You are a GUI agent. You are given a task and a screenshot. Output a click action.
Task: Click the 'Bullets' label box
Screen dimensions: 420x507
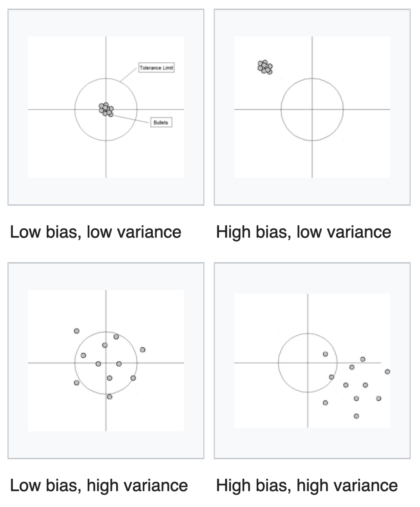(161, 122)
